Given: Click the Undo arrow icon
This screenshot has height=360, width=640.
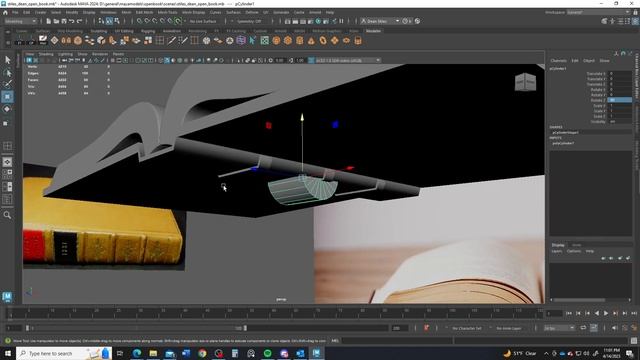Looking at the screenshot, I should [72, 21].
